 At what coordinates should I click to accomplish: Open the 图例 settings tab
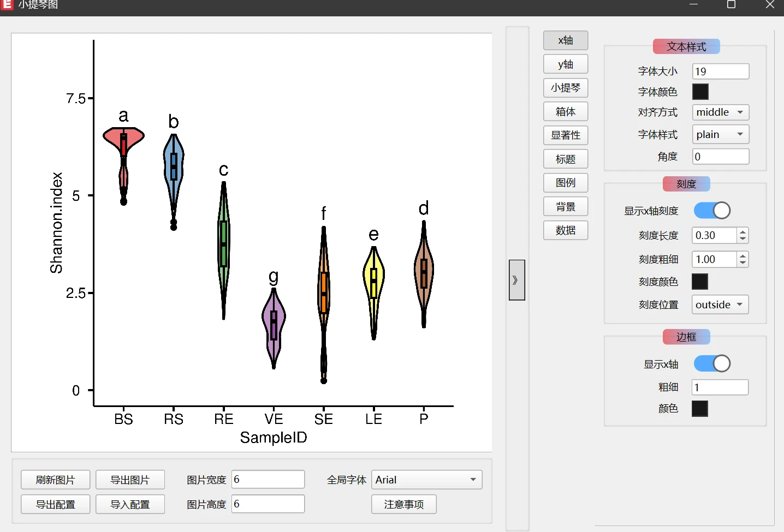[x=566, y=183]
